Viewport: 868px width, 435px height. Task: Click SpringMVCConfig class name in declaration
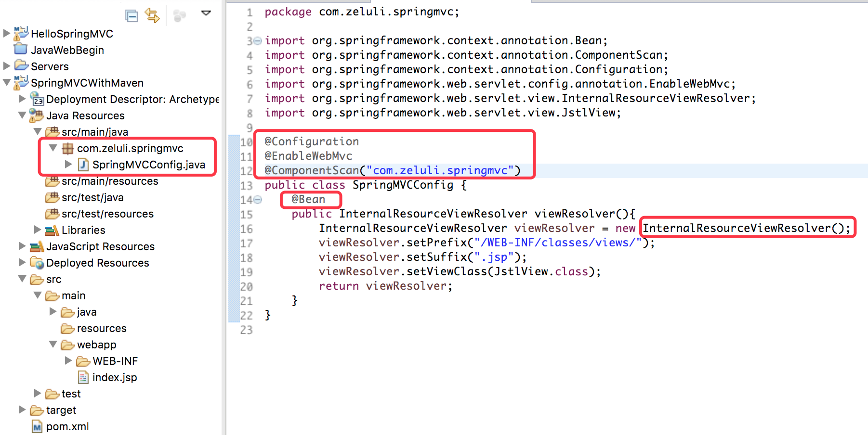(x=403, y=185)
